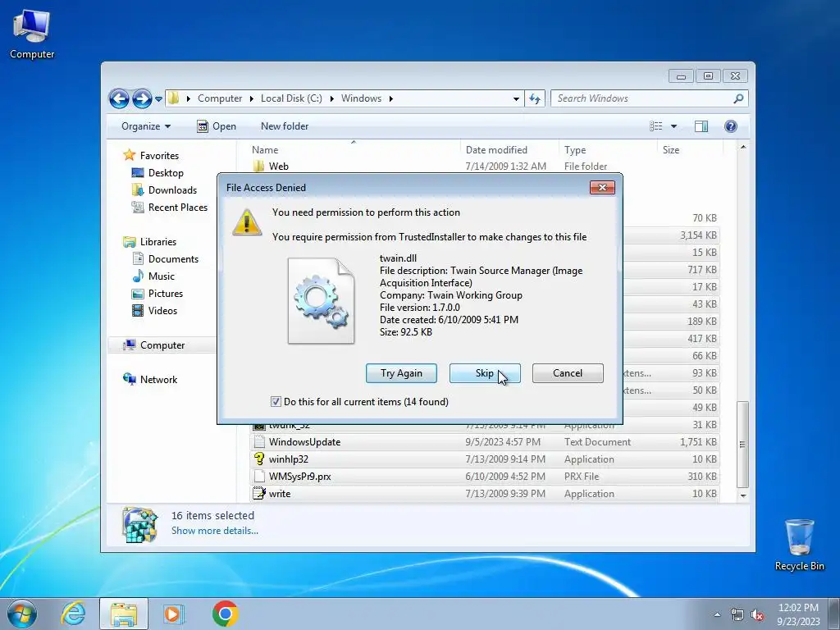Select Downloads in the navigation pane
The image size is (840, 630).
[172, 190]
